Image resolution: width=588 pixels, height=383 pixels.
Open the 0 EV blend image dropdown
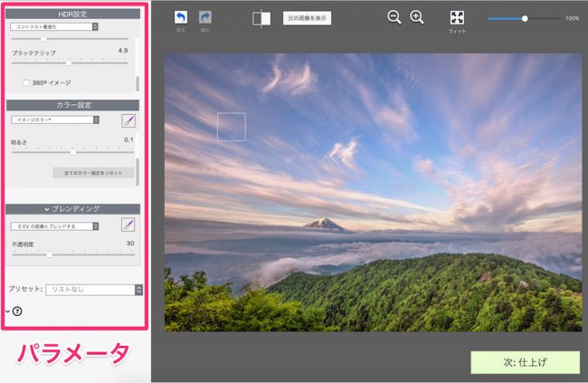[55, 226]
